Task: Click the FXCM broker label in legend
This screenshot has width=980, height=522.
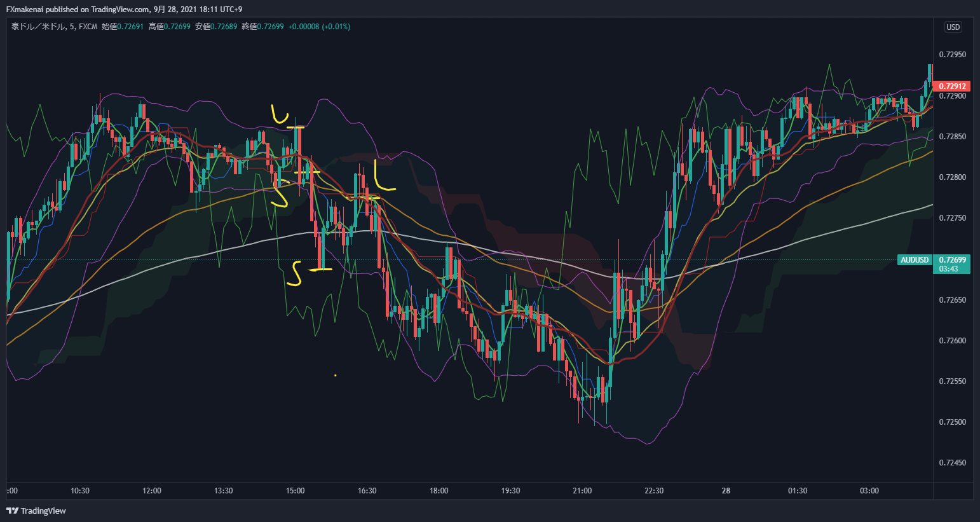Action: tap(88, 27)
